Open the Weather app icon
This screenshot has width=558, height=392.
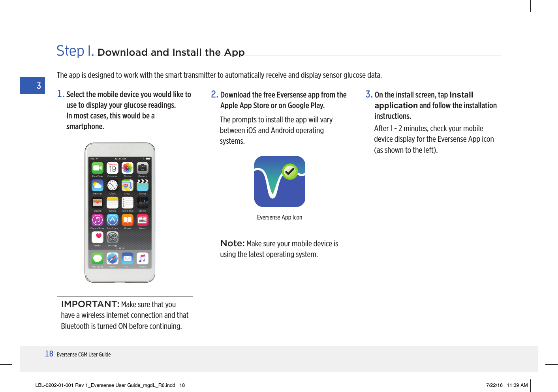(x=98, y=185)
